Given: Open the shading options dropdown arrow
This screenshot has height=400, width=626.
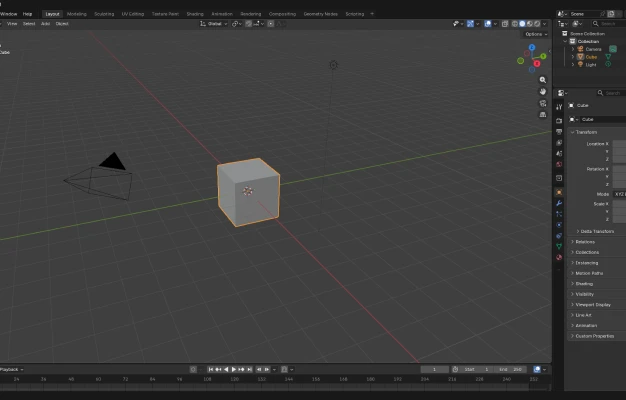Looking at the screenshot, I should click(545, 24).
